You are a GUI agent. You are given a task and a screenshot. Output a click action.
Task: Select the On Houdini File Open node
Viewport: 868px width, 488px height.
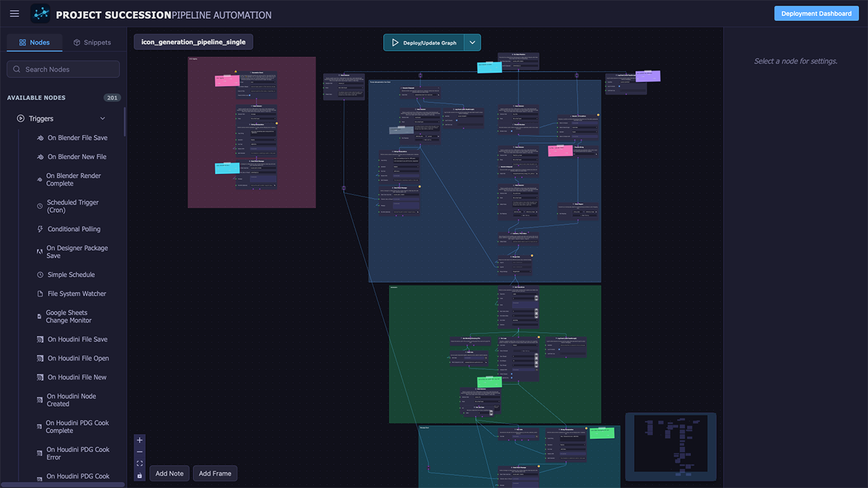click(x=73, y=359)
